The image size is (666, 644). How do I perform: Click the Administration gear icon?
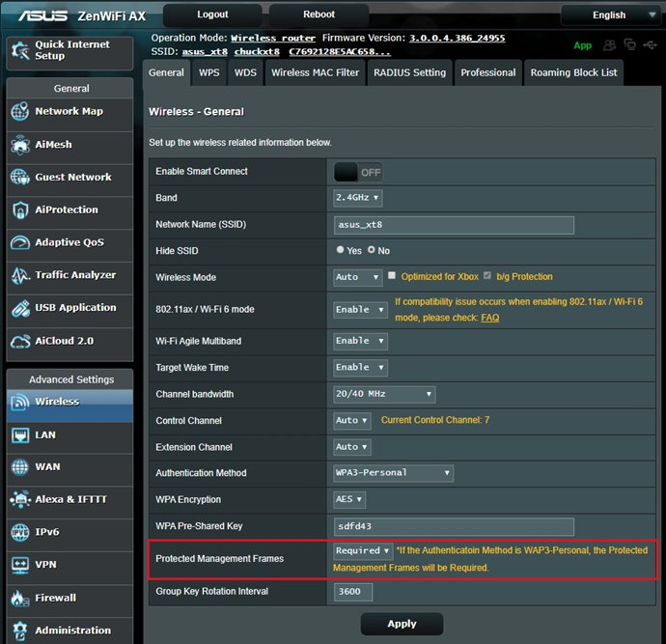point(20,630)
